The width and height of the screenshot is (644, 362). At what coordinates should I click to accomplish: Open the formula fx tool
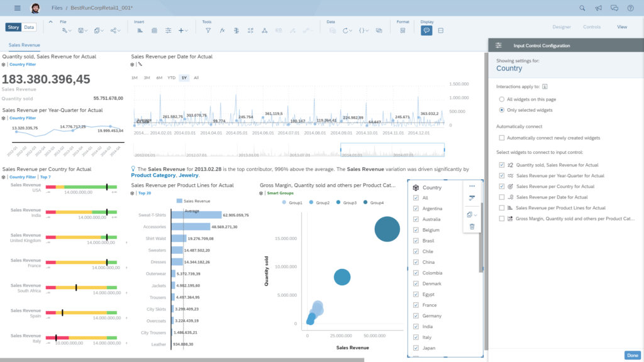(x=222, y=30)
